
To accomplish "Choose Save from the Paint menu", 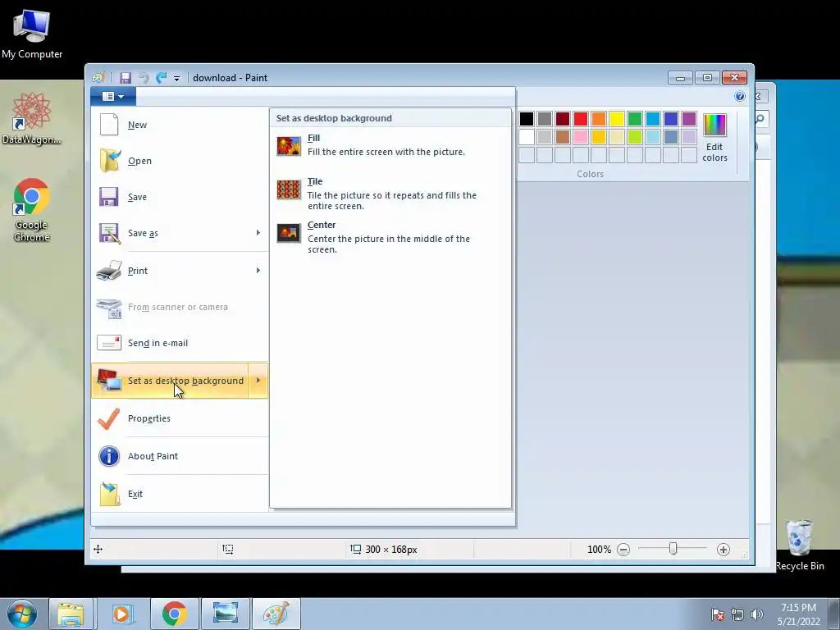I will 180,197.
